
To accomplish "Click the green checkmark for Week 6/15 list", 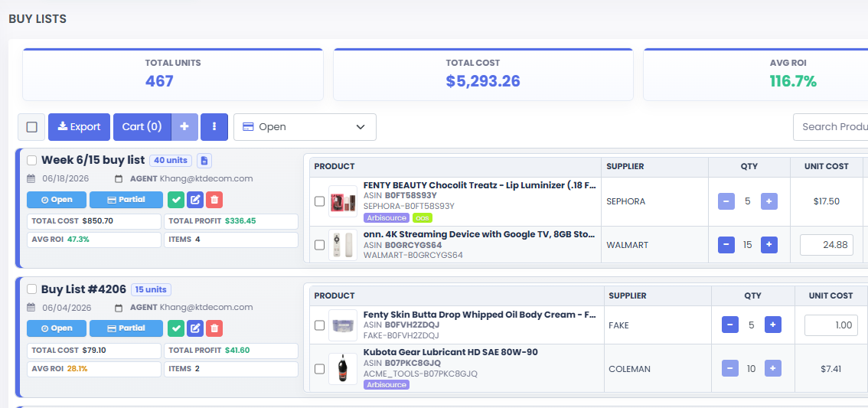I will [x=176, y=200].
